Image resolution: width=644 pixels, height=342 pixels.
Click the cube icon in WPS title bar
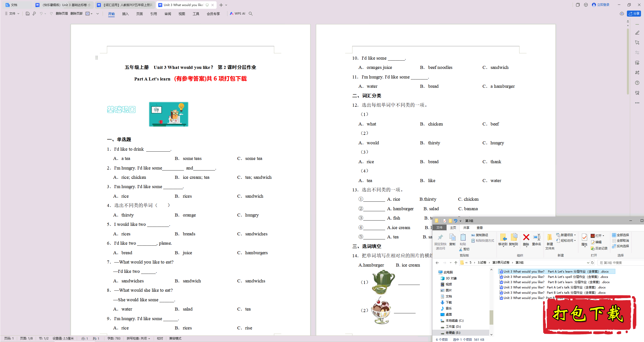[586, 5]
